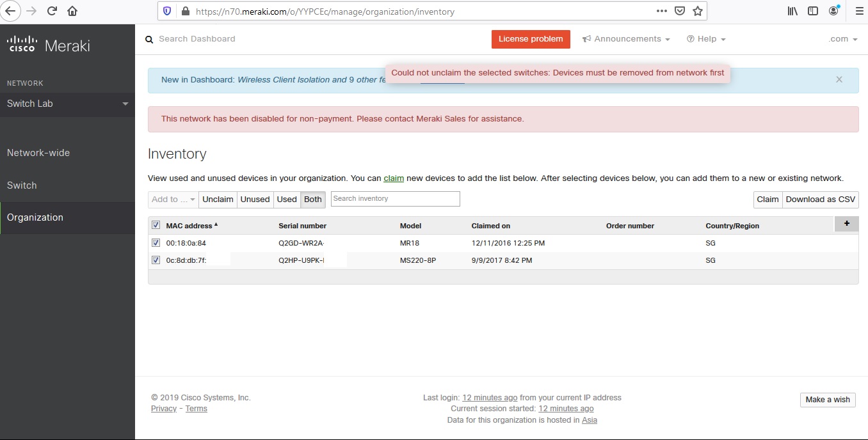Uncheck the MR18 device row checkbox
The width and height of the screenshot is (868, 440).
click(x=156, y=242)
